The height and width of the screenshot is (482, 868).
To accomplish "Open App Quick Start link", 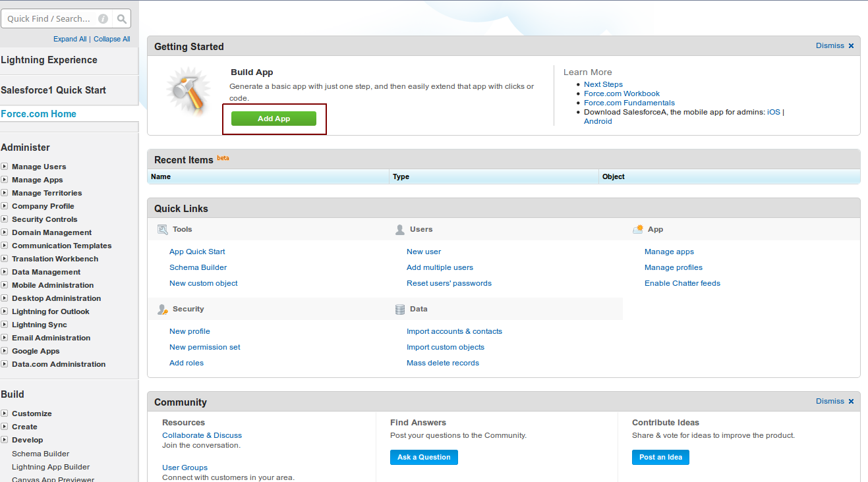I will coord(197,252).
